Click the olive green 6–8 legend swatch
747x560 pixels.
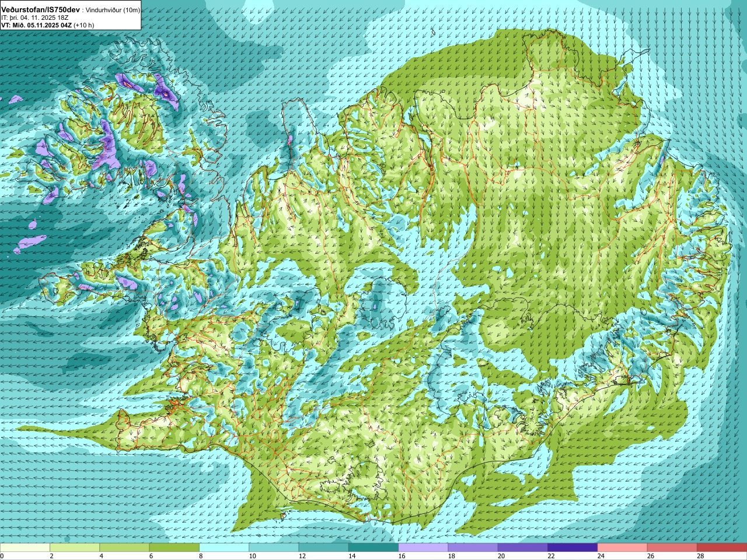174,547
